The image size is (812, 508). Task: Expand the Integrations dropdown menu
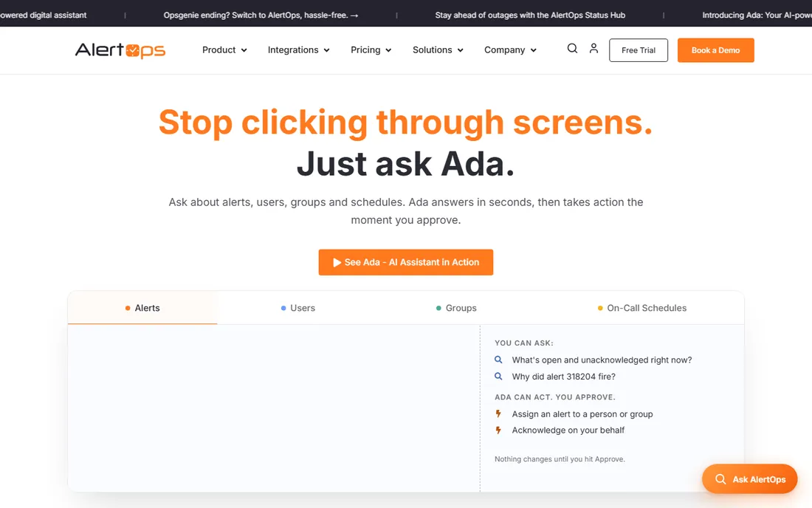(x=299, y=50)
